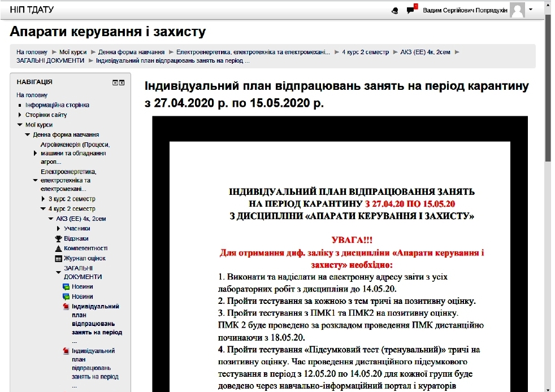Click the Журнал оцінок table icon
This screenshot has width=555, height=392.
[58, 259]
